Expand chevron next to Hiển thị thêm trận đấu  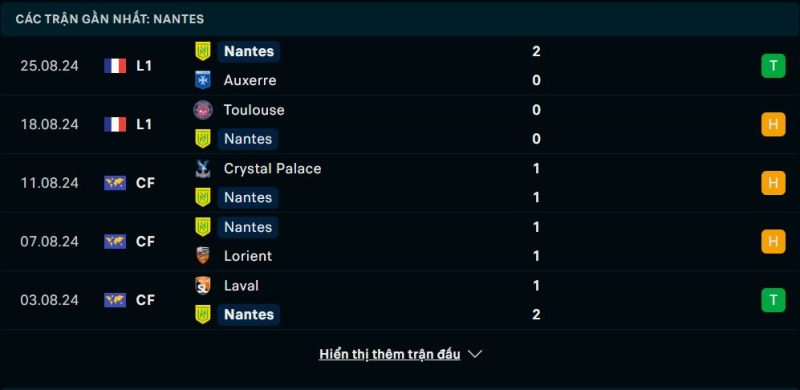click(475, 354)
